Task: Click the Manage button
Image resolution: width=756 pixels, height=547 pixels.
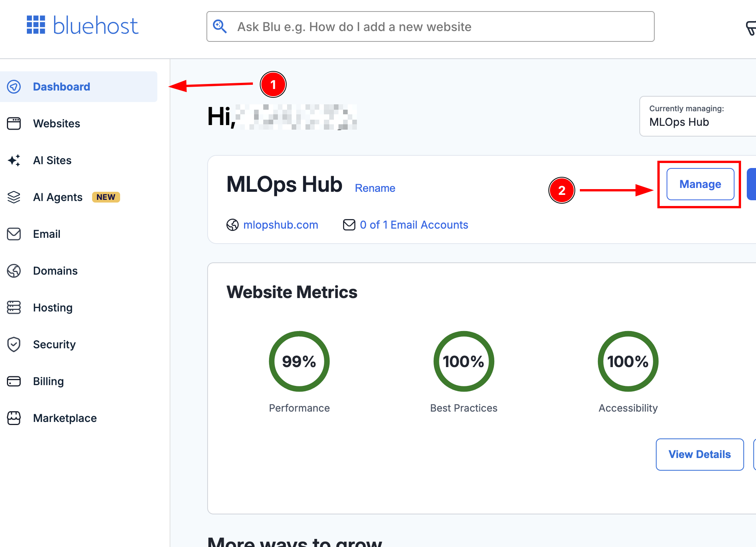Action: pos(700,184)
